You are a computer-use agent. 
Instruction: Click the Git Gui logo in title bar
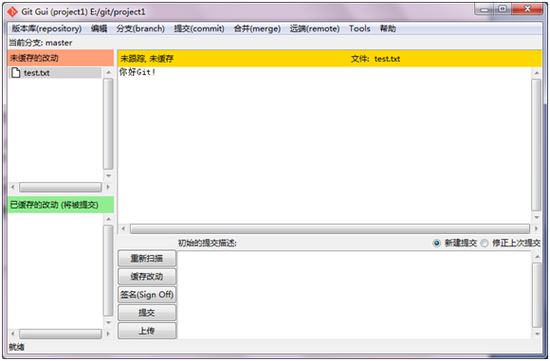(x=13, y=12)
